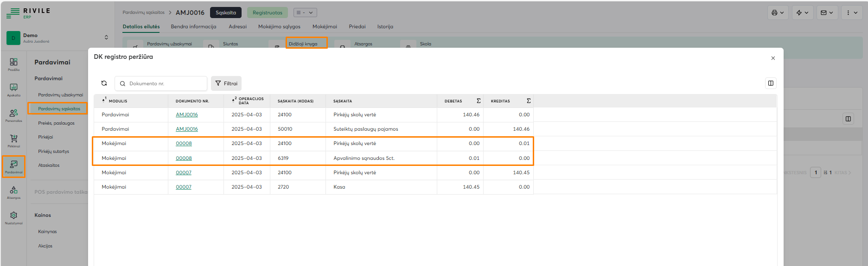Screen dimensions: 868x266
Task: Open Apskaita module in the sidebar
Action: click(14, 90)
